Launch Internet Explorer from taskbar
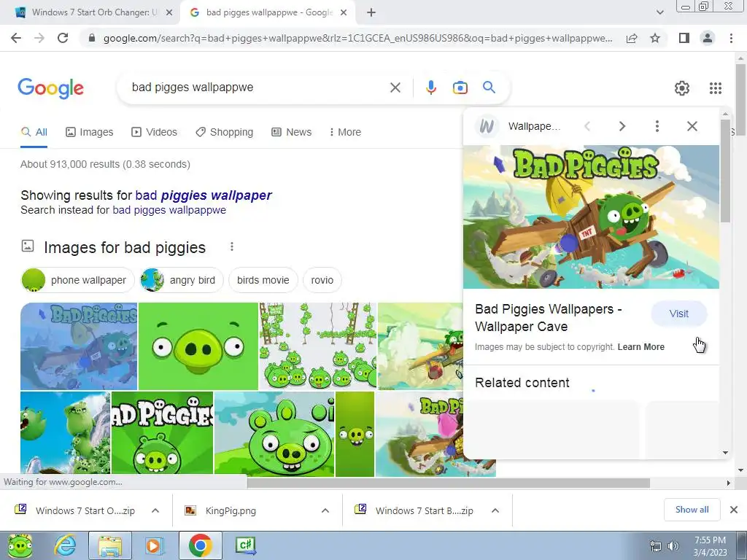 click(x=65, y=545)
